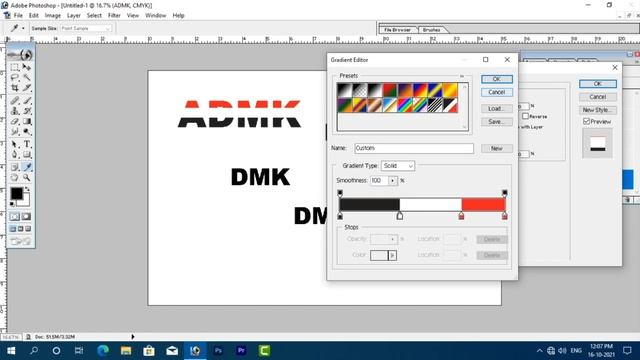The image size is (640, 360).
Task: Click the swap foreground/background colors arrow
Action: pos(27,189)
